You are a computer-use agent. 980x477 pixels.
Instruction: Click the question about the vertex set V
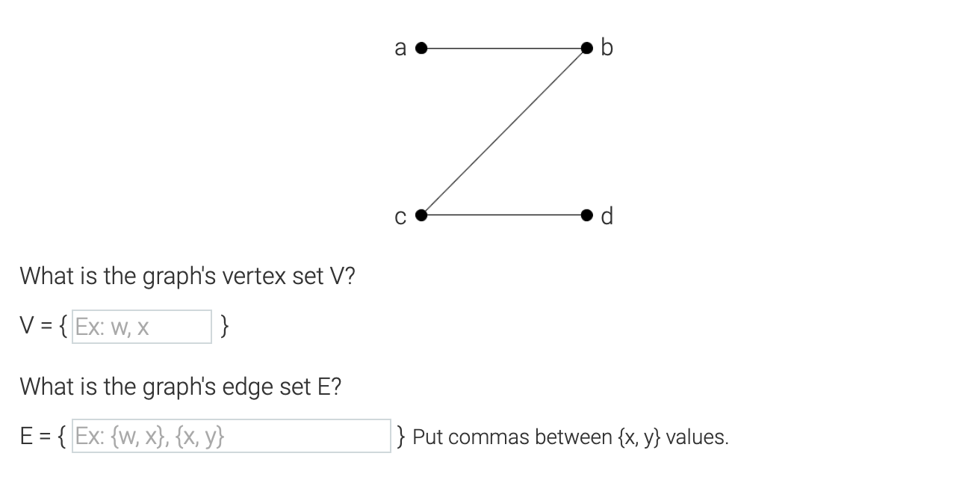point(188,276)
